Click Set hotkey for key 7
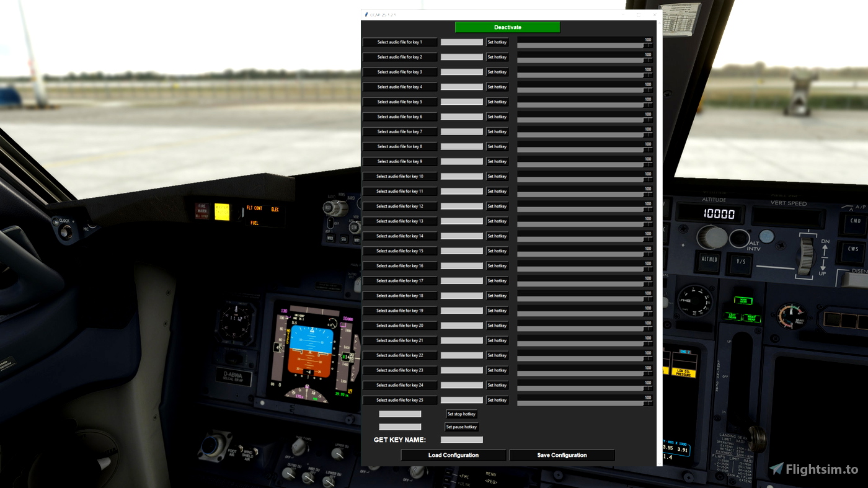This screenshot has width=868, height=488. click(497, 131)
